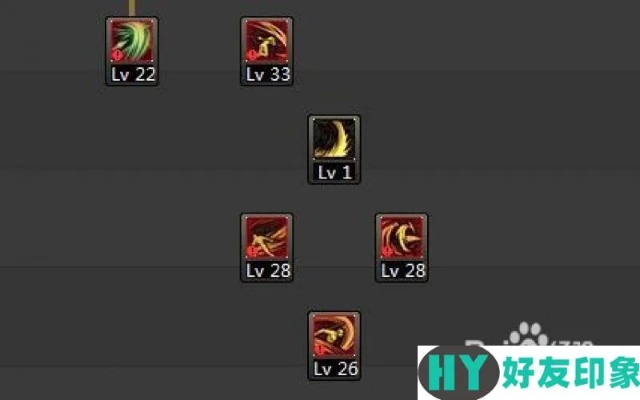Click Lv 28 label under dashing figure skill

click(268, 271)
